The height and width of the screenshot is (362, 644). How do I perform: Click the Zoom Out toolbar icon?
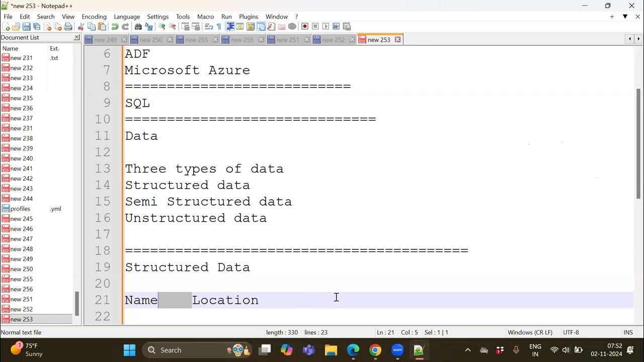(173, 27)
